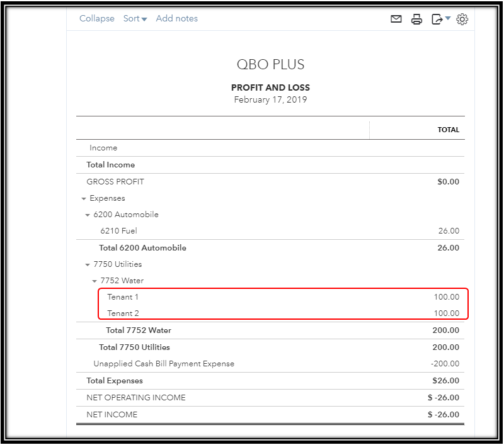Select Unapplied Cash Bill Payment Expense label
This screenshot has width=504, height=445.
(x=164, y=364)
